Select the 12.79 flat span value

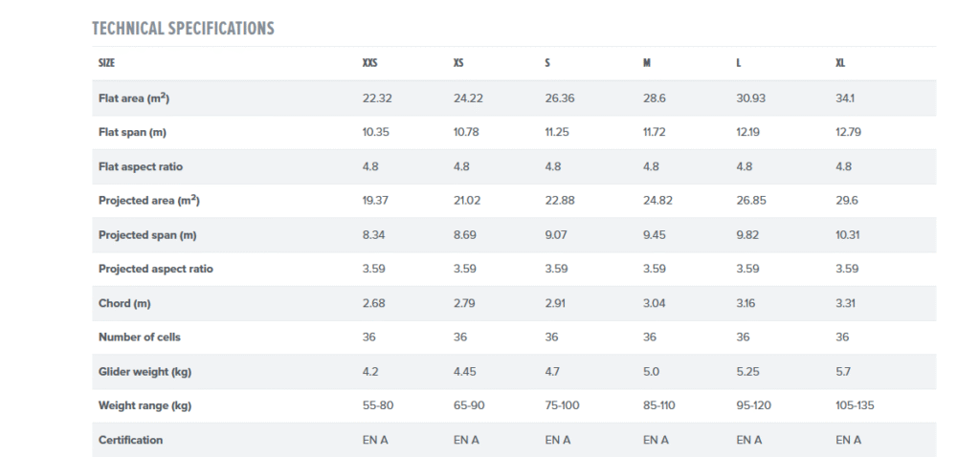(x=848, y=132)
